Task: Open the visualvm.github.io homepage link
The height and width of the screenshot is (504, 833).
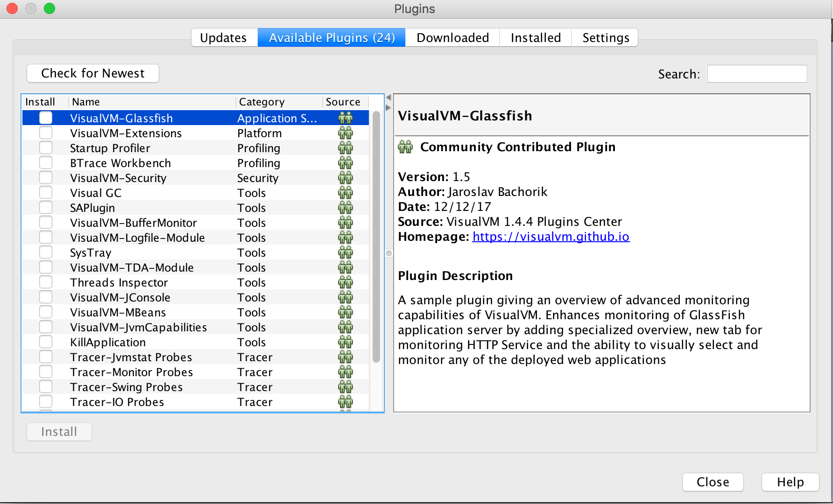Action: click(551, 237)
